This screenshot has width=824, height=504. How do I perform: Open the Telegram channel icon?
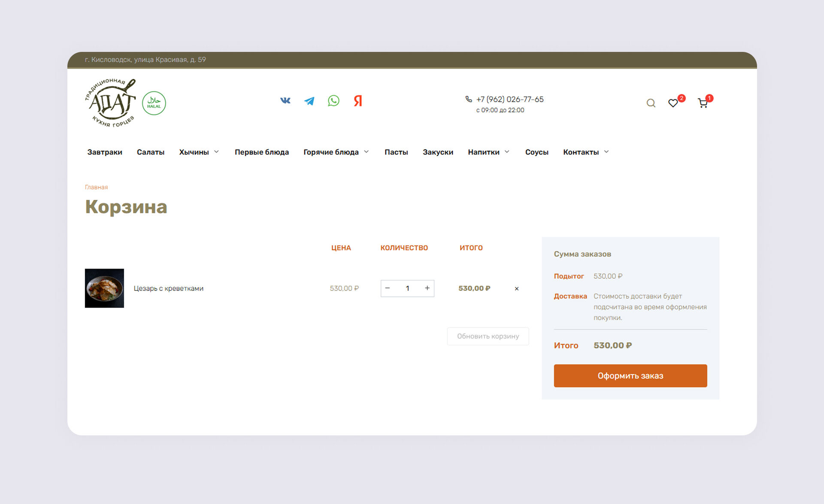(x=309, y=101)
